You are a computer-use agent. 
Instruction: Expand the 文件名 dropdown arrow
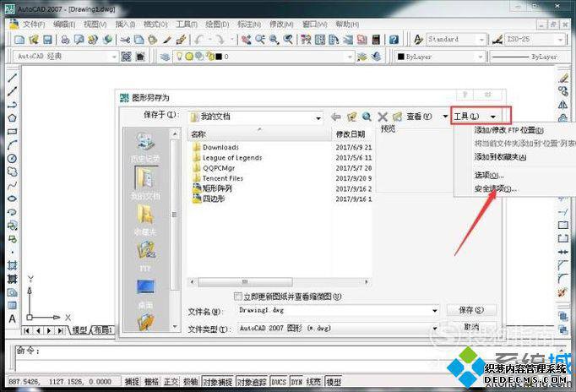435,311
